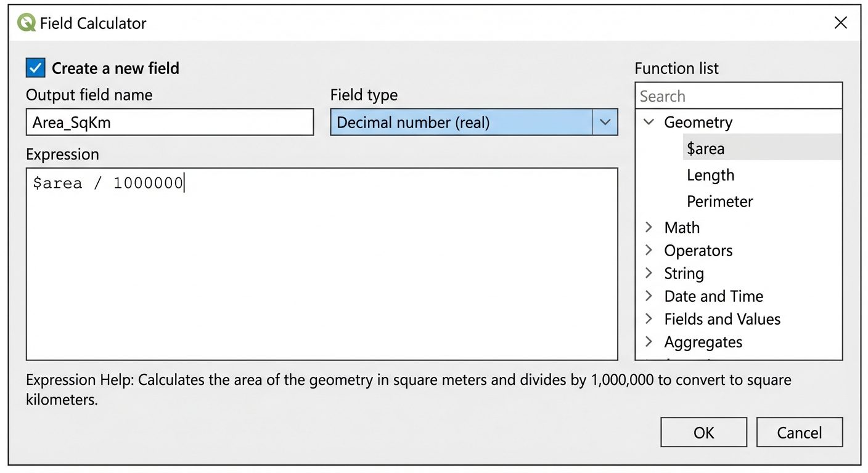
Task: Expand the String function group
Action: (649, 273)
